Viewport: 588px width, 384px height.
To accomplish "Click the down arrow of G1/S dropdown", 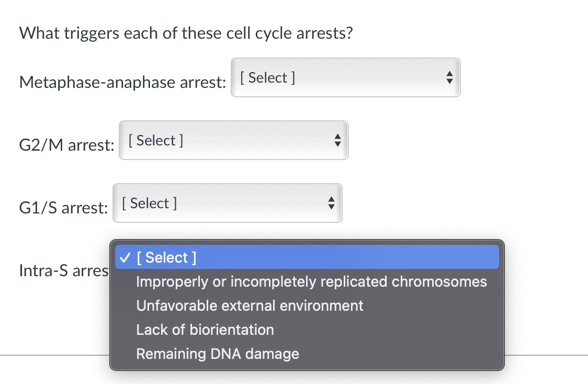I will pos(331,206).
